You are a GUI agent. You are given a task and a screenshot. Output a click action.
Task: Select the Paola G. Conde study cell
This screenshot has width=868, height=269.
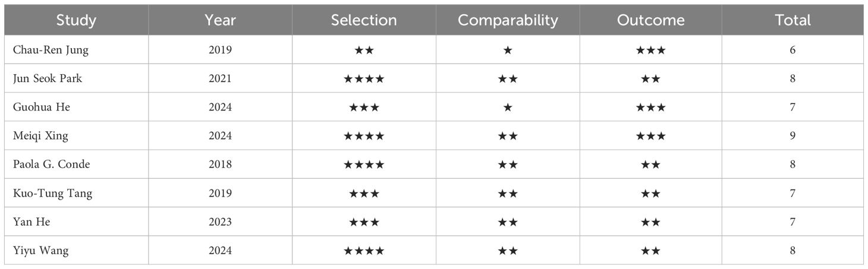click(51, 164)
